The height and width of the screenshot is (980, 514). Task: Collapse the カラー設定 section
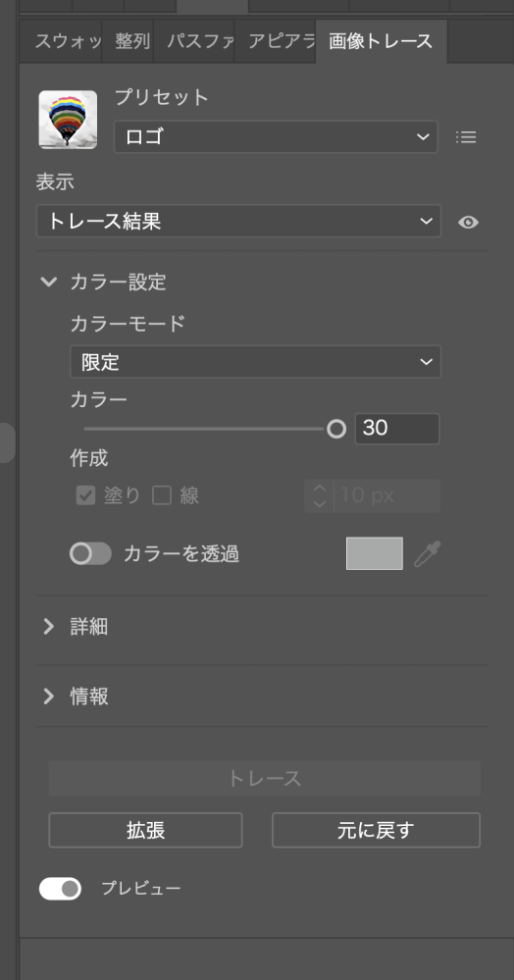48,282
